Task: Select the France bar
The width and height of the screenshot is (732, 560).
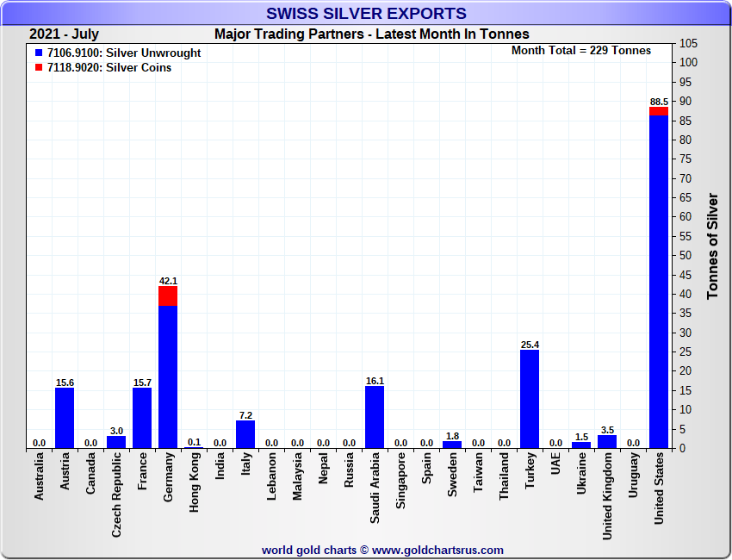Action: (x=142, y=418)
